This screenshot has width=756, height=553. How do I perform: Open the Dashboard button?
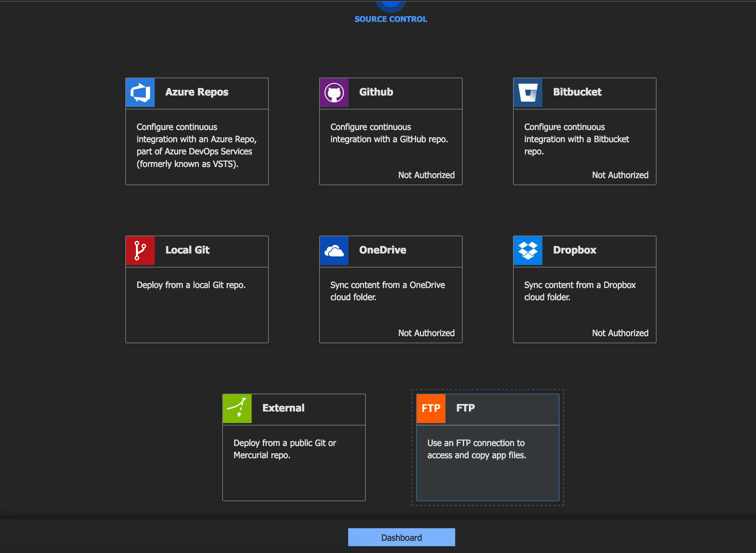tap(402, 537)
